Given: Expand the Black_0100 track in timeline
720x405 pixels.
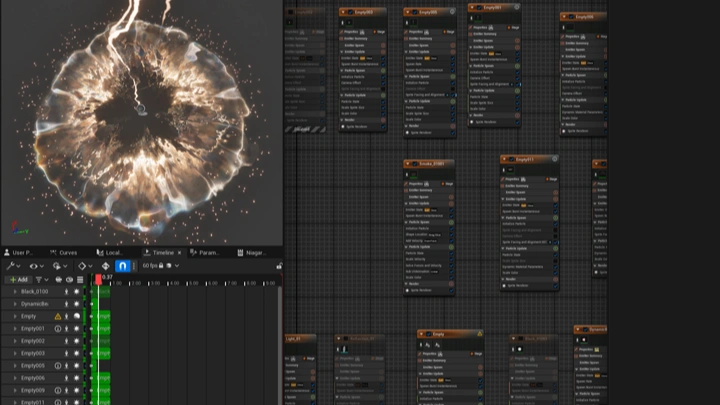Looking at the screenshot, I should click(x=13, y=291).
